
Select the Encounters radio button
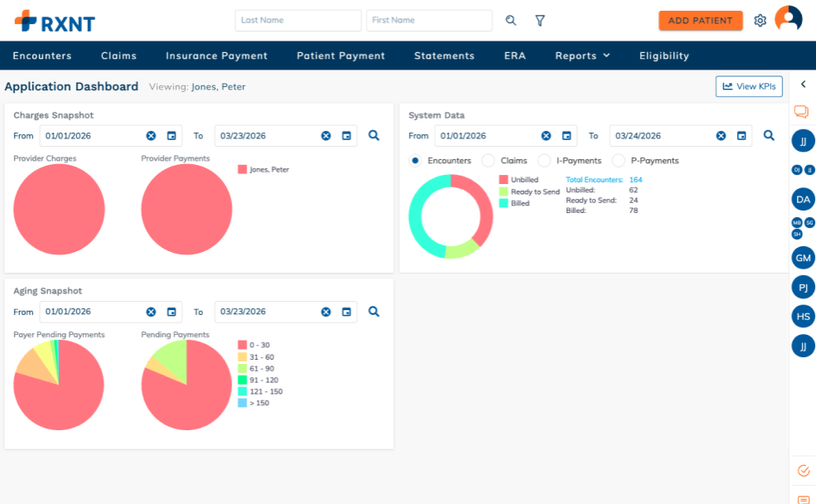pos(415,161)
